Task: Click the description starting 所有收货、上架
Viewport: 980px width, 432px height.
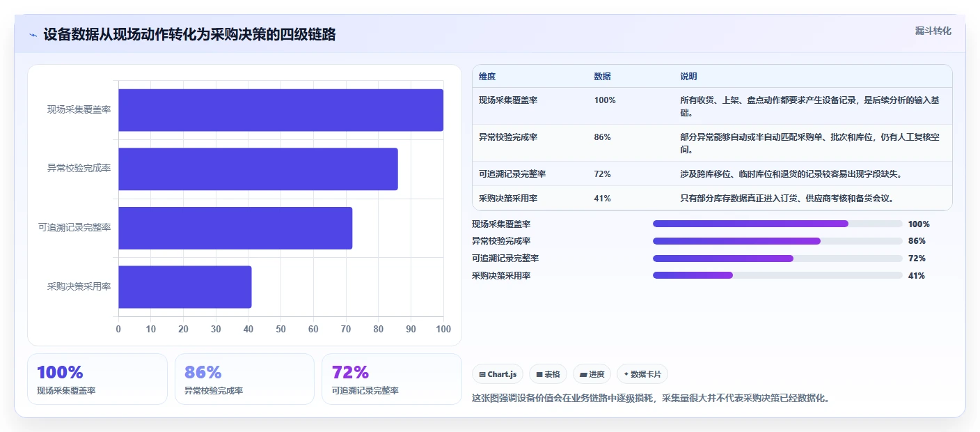Action: click(810, 106)
